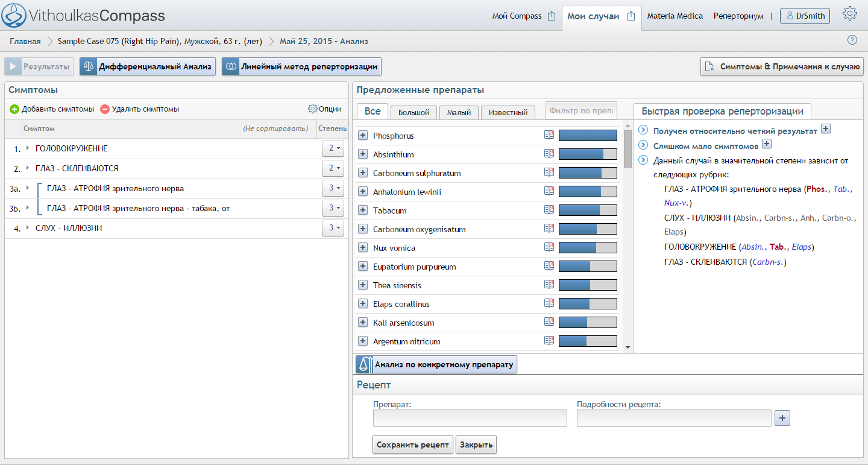The height and width of the screenshot is (465, 868).
Task: Click arrow bullet next to Слишком мало симптомов
Action: [643, 145]
